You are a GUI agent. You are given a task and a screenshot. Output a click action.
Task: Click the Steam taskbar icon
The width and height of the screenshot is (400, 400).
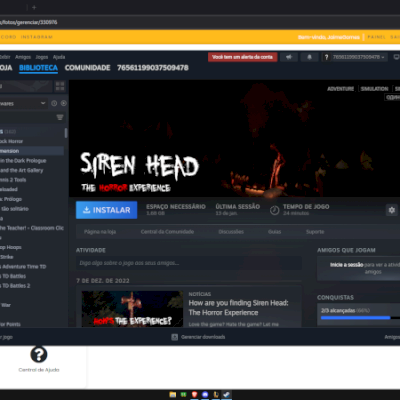(x=227, y=395)
